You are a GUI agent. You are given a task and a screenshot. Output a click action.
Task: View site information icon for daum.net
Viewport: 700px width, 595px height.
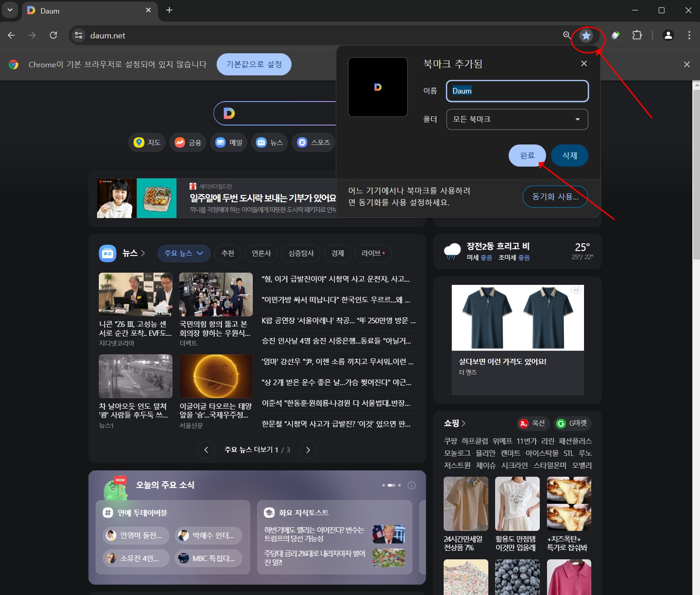(79, 35)
